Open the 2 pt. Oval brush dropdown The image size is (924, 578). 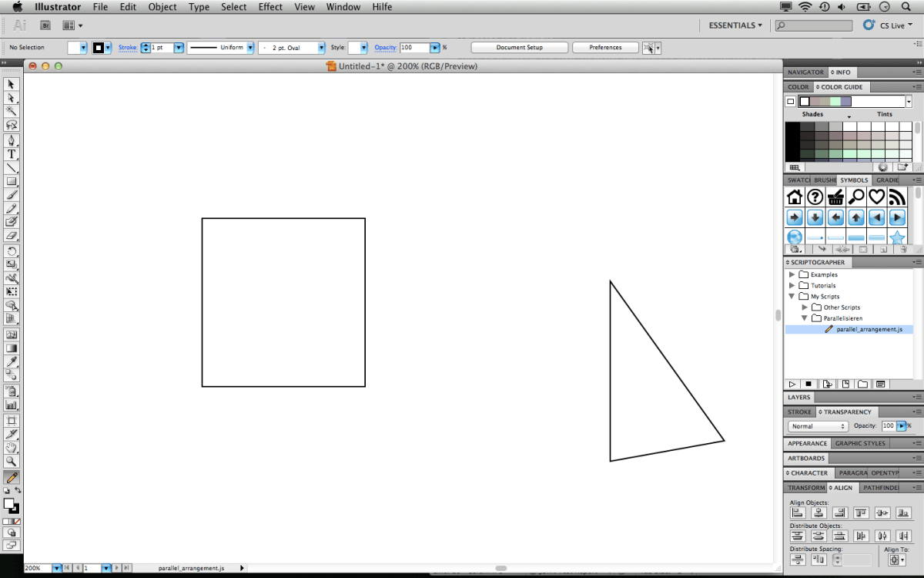(x=322, y=48)
